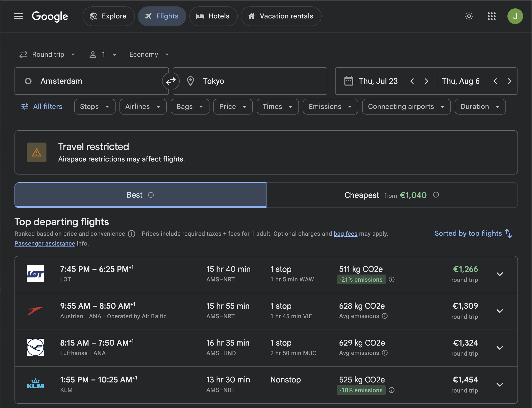Edit the Tokyo destination field
This screenshot has width=532, height=408.
250,81
